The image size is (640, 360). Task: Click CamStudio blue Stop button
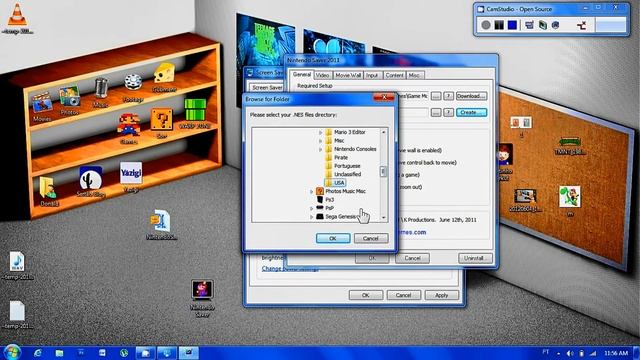point(512,25)
